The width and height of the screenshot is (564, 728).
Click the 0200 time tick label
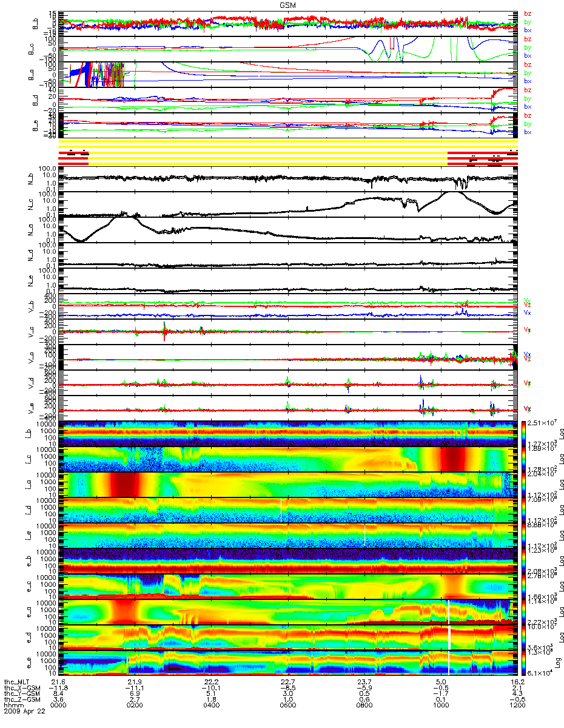(x=135, y=707)
